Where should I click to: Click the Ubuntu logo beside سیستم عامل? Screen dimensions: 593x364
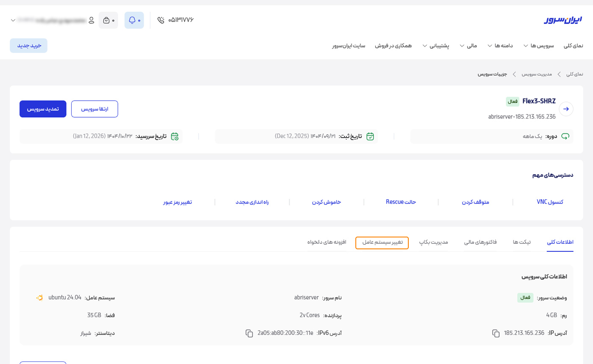pyautogui.click(x=39, y=298)
